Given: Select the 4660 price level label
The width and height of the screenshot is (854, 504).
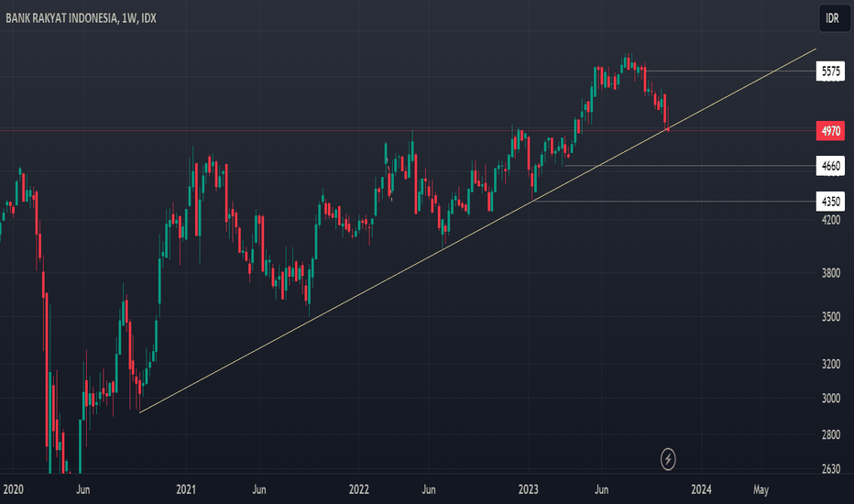Looking at the screenshot, I should point(830,166).
